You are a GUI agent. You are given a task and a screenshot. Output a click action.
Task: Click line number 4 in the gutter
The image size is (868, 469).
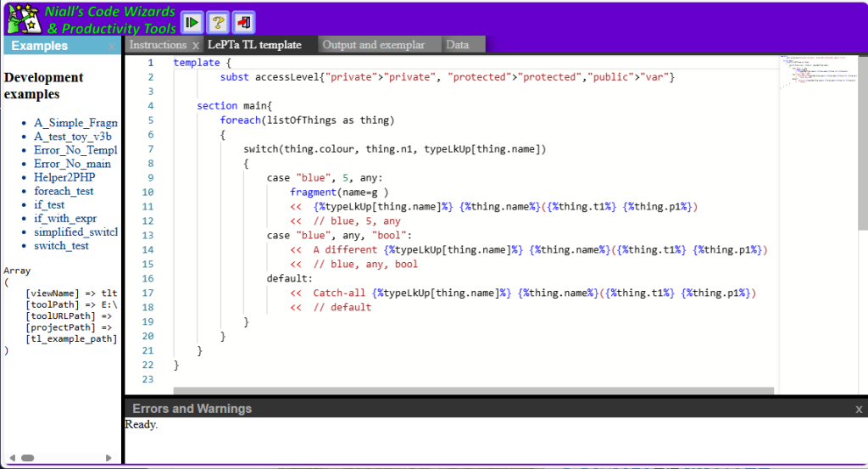pyautogui.click(x=151, y=106)
